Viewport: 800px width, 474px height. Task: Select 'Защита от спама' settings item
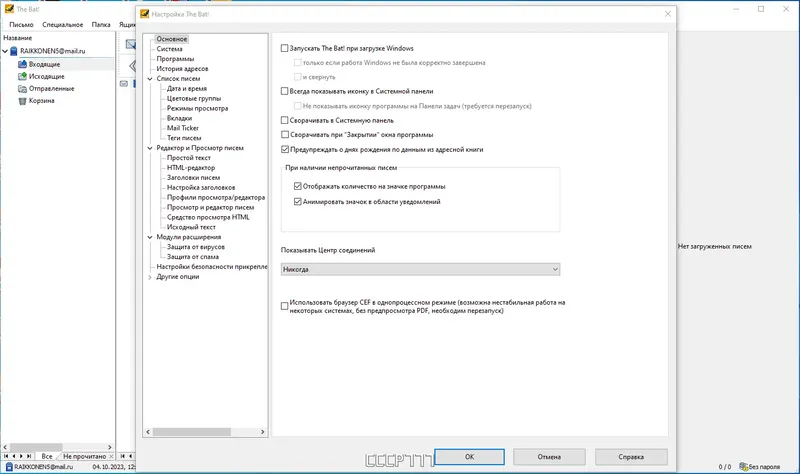[193, 257]
